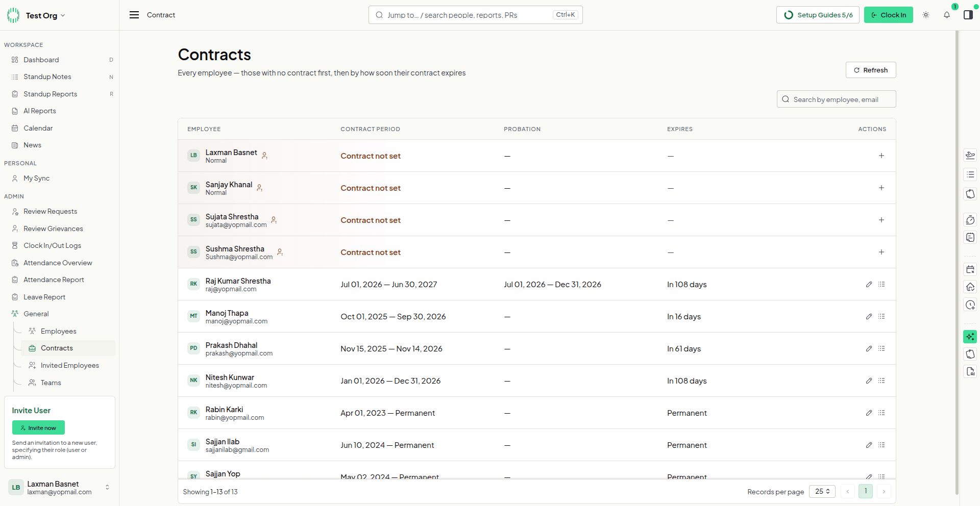The width and height of the screenshot is (980, 506).
Task: Go to Standup Notes
Action: click(x=60, y=77)
